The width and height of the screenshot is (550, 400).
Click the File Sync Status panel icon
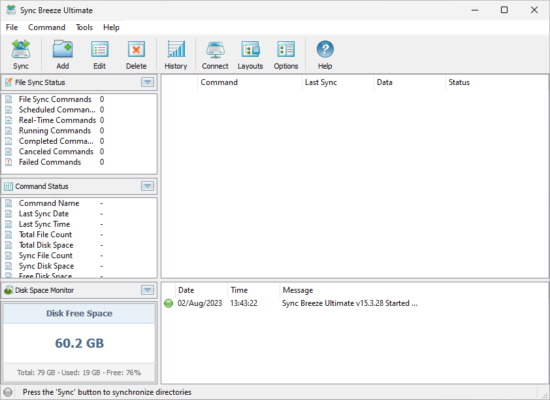point(8,82)
